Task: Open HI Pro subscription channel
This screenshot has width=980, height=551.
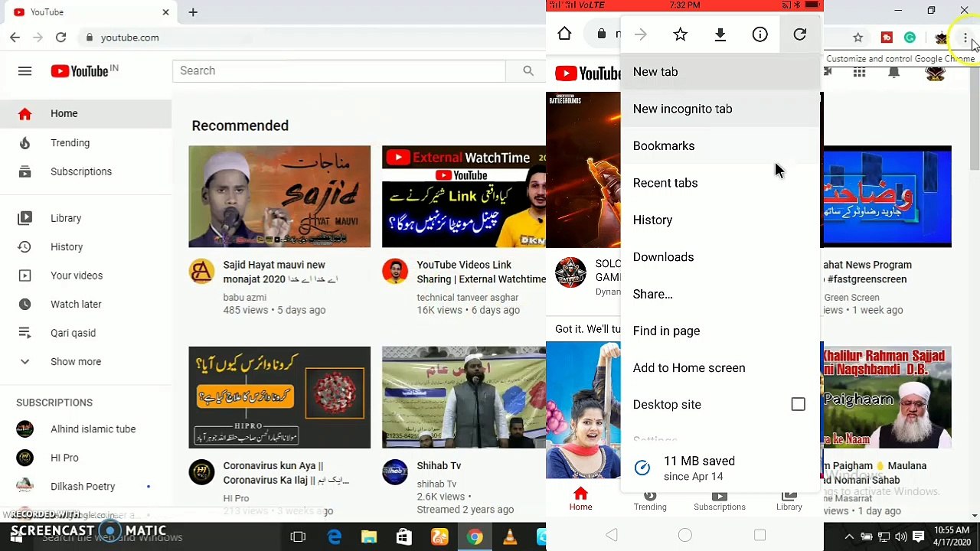Action: pyautogui.click(x=86, y=458)
